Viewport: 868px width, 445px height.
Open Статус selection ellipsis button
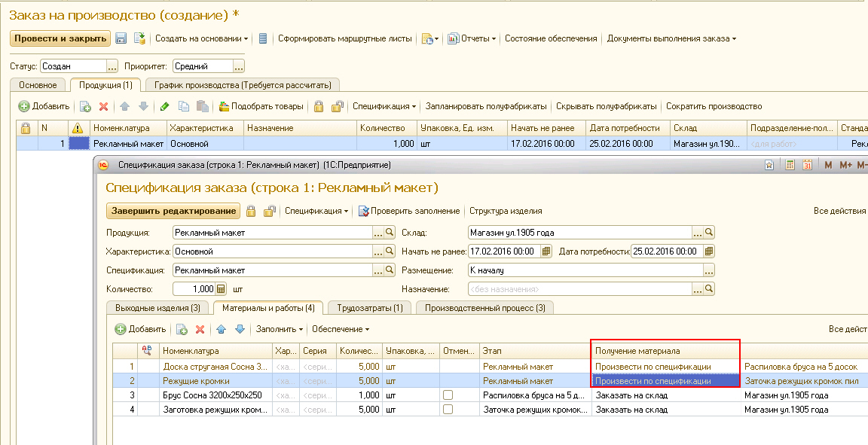(x=112, y=66)
